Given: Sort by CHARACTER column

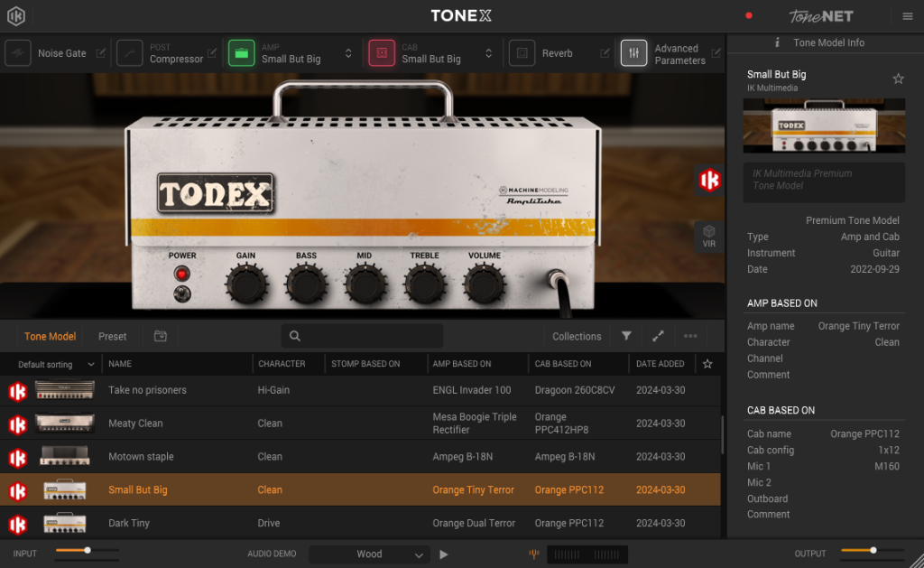Looking at the screenshot, I should [x=282, y=364].
